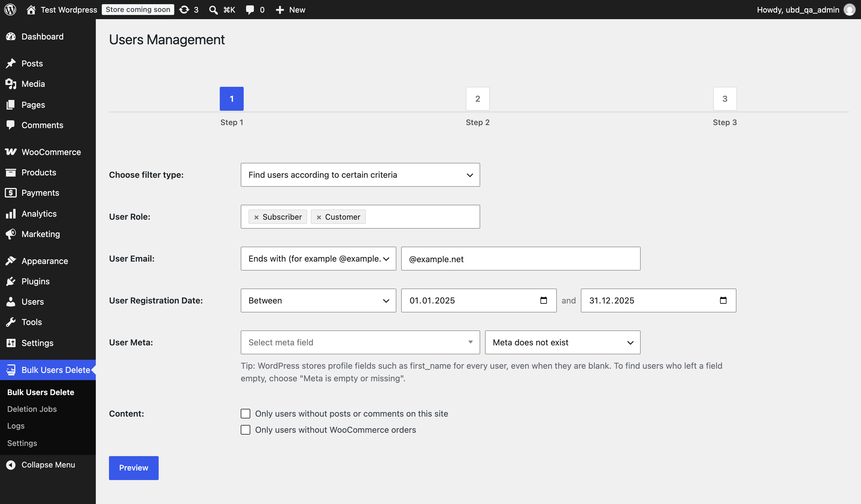The image size is (861, 504).
Task: Click the Tools wrench icon
Action: (x=11, y=322)
